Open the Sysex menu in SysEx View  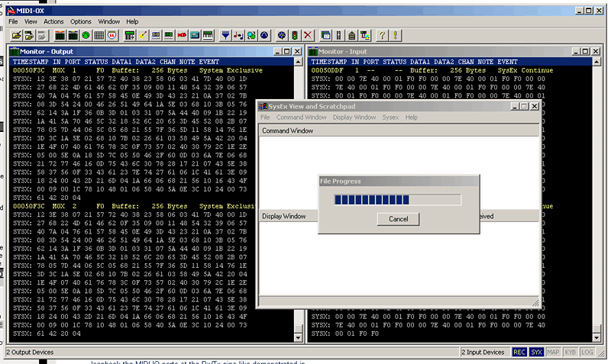pyautogui.click(x=390, y=118)
